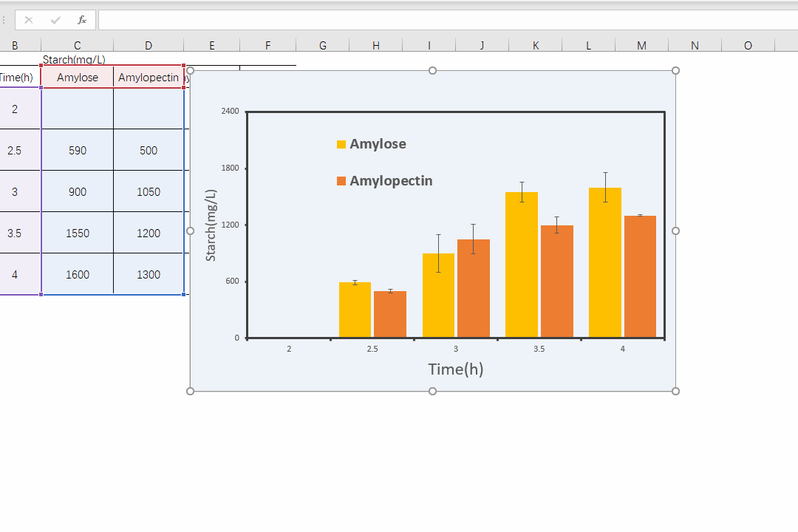This screenshot has width=798, height=532.
Task: Open the Insert Function fx icon
Action: (x=81, y=21)
